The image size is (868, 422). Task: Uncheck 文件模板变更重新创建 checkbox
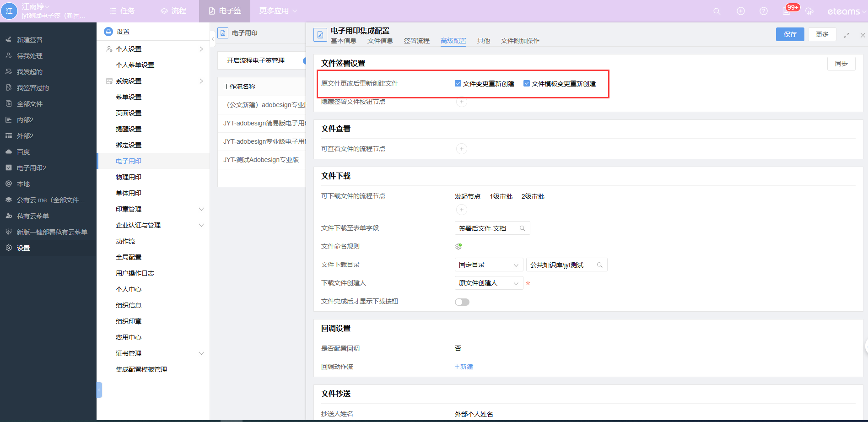(527, 83)
